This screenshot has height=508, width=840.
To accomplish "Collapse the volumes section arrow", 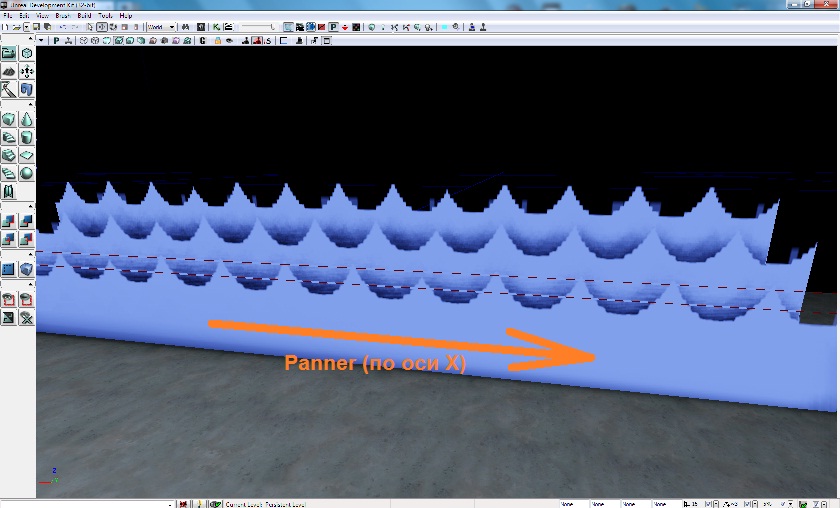I will (31, 254).
